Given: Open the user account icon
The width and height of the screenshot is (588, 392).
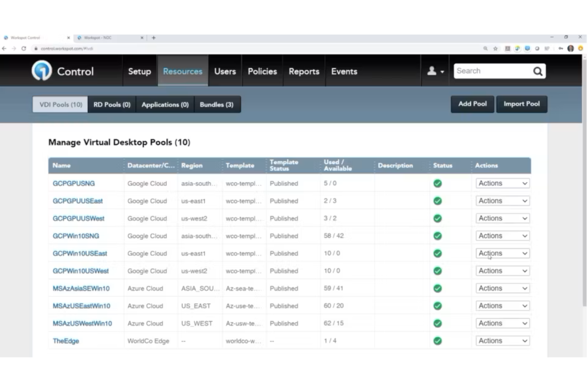Looking at the screenshot, I should [x=431, y=71].
